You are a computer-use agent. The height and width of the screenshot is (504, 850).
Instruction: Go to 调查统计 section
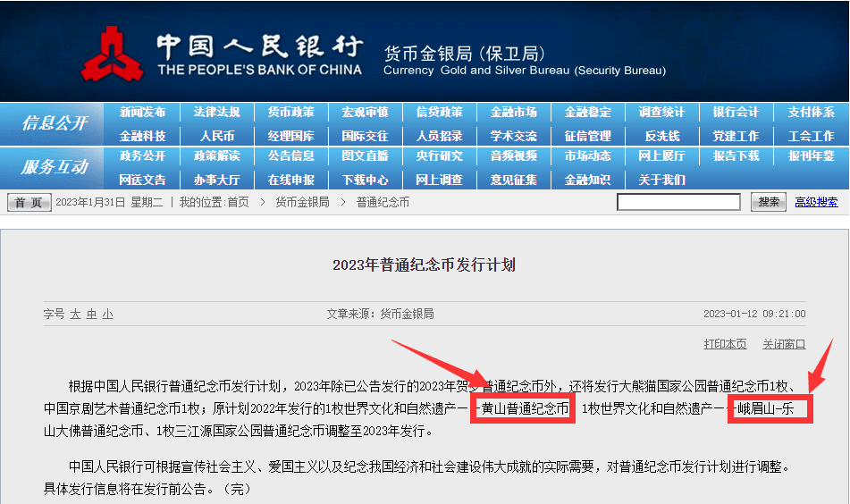[x=662, y=113]
